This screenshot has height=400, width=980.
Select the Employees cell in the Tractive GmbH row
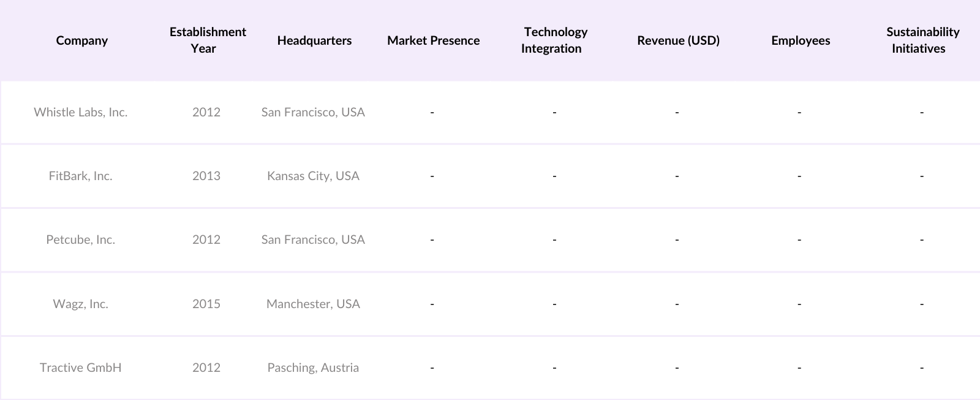(799, 368)
